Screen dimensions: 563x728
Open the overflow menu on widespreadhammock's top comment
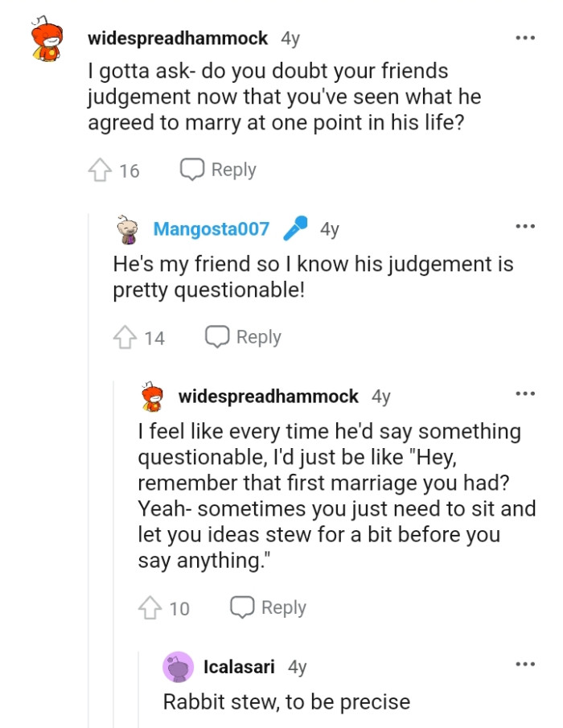pos(525,36)
